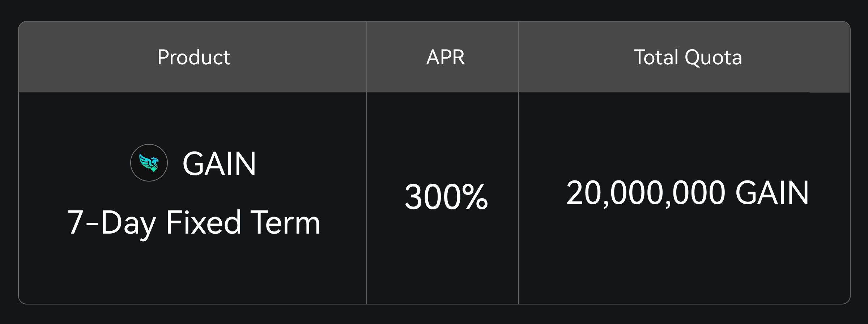The image size is (868, 324).
Task: Open the 7-Day Fixed Term product
Action: [x=194, y=223]
